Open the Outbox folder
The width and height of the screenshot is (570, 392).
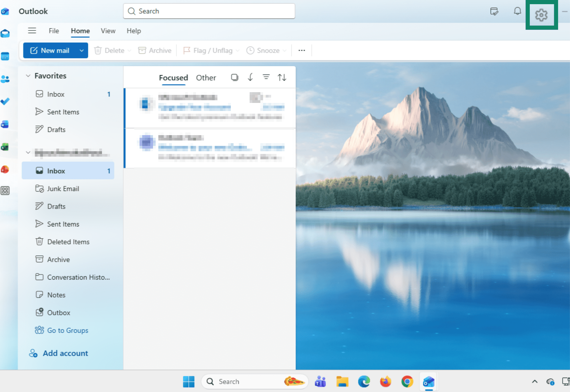click(68, 313)
